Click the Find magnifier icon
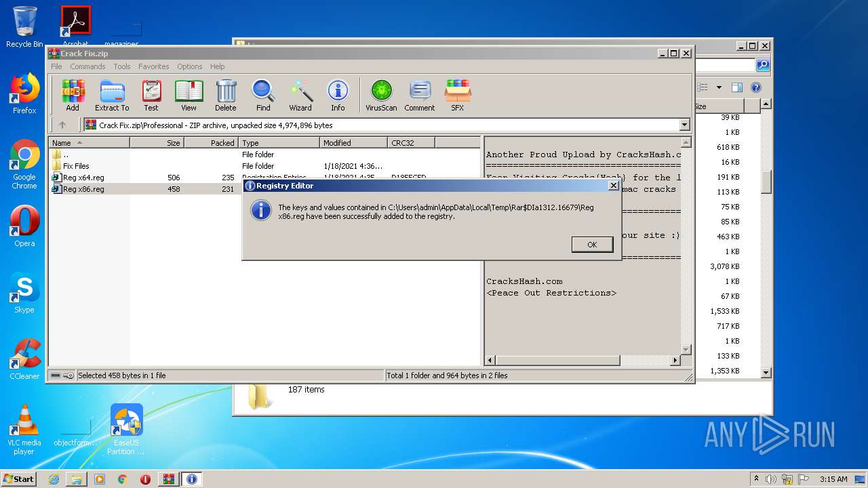Screen dimensions: 868x488 click(x=263, y=95)
